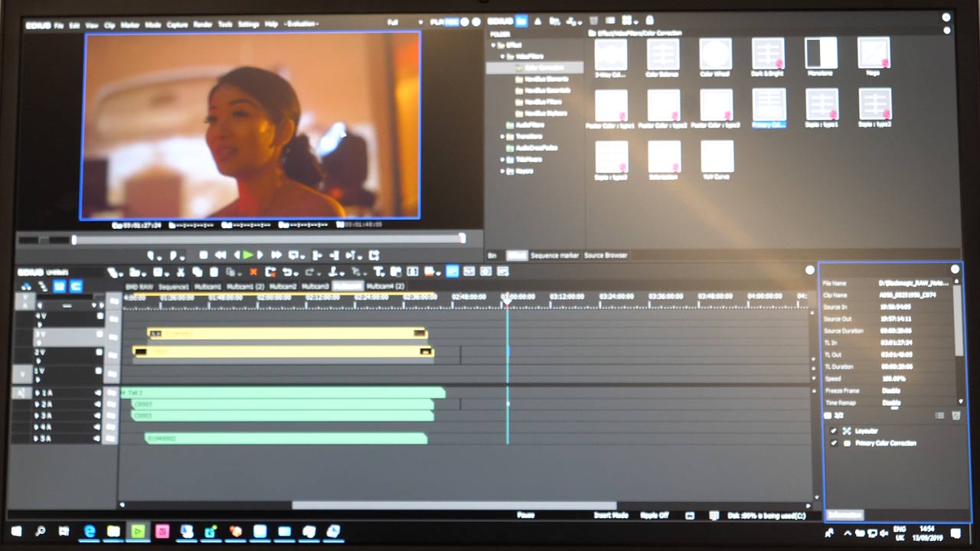This screenshot has width=980, height=551.
Task: Switch to the Sequence1 timeline tab
Action: (x=173, y=286)
